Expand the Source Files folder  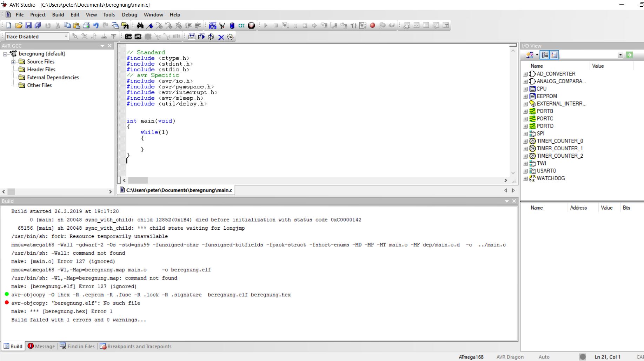coord(13,62)
